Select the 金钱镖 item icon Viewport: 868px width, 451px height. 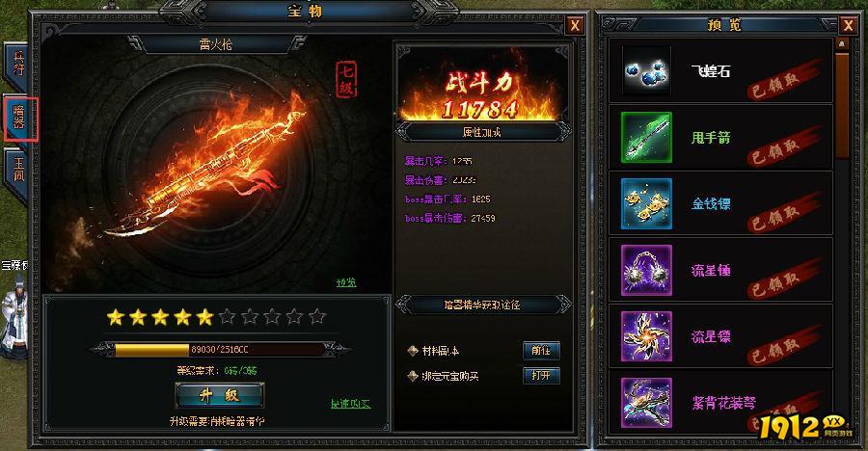646,203
